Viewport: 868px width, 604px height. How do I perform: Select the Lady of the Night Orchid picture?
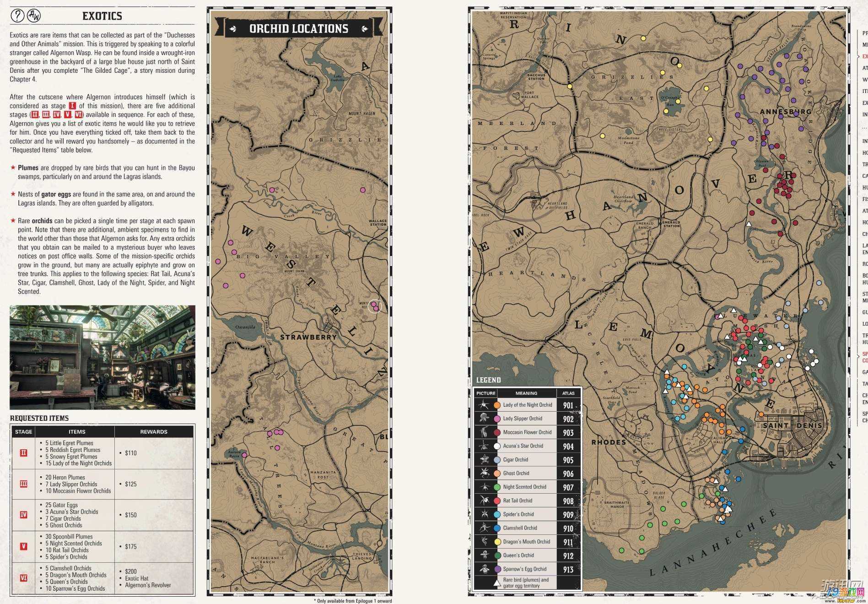point(483,405)
